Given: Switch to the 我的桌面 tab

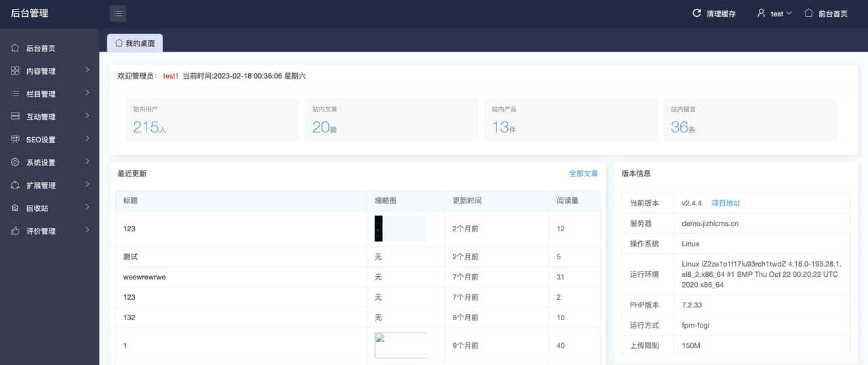Looking at the screenshot, I should coord(135,43).
